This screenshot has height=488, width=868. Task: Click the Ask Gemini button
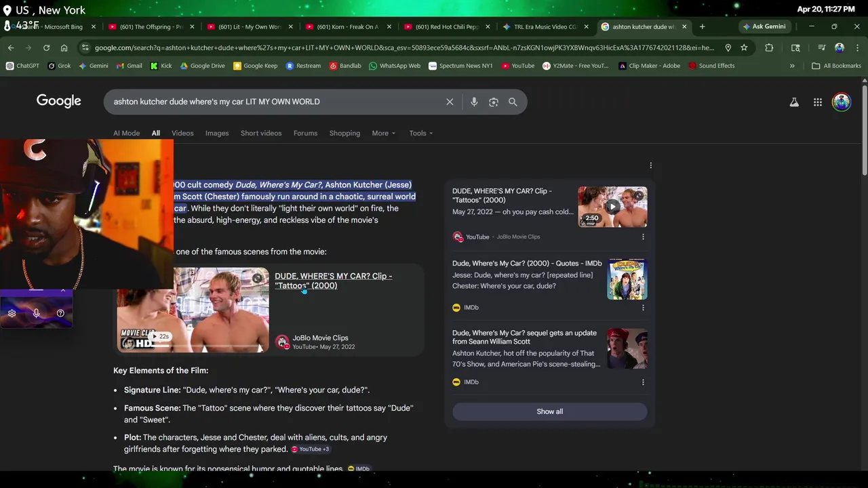coord(764,26)
